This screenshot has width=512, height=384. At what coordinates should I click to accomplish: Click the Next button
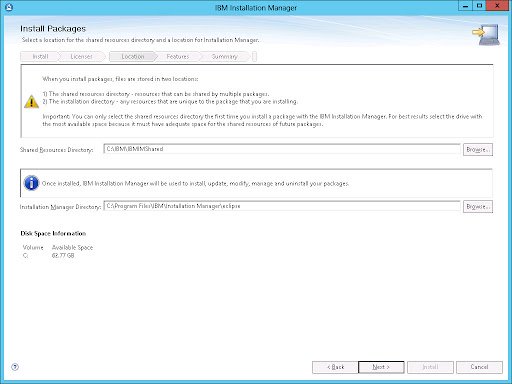(381, 367)
